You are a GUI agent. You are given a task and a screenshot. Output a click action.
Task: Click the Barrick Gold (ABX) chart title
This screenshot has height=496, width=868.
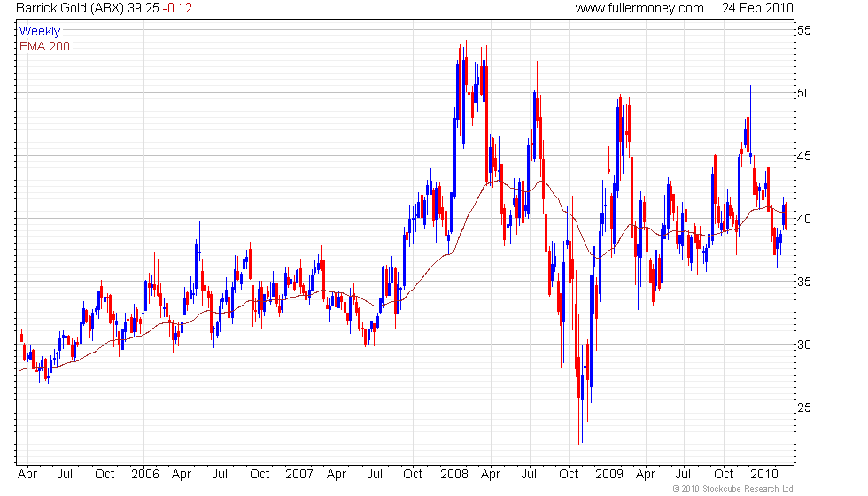[x=70, y=8]
